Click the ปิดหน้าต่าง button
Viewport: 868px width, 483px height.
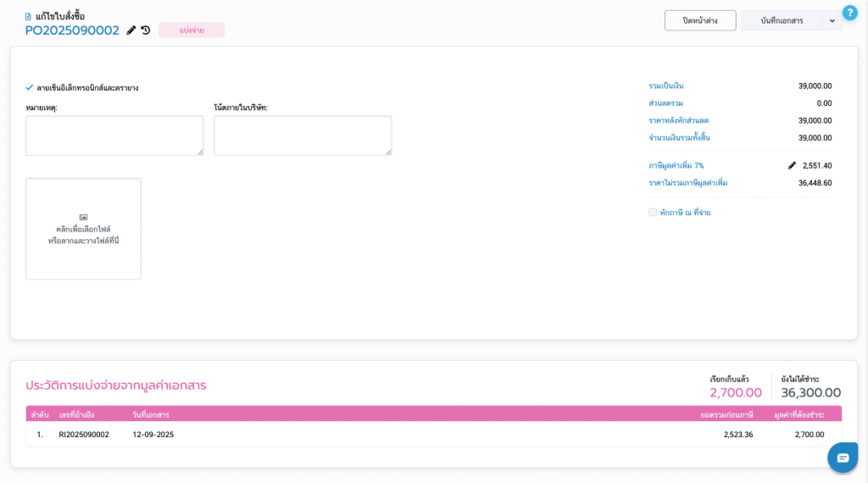coord(700,20)
